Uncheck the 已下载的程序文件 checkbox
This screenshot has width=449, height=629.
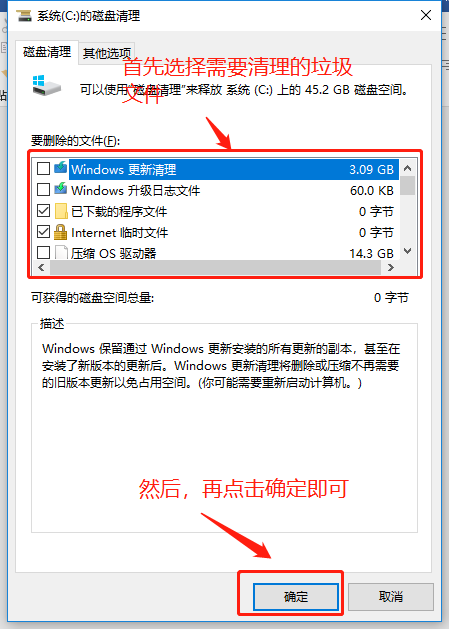pyautogui.click(x=43, y=211)
